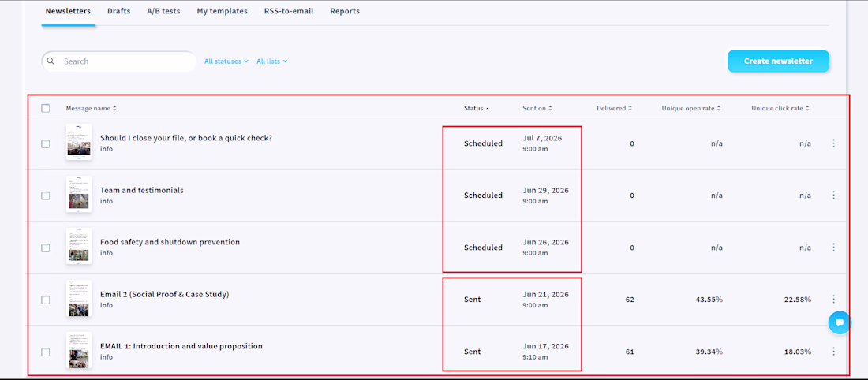Open the Team and testimonials newsletter
This screenshot has height=380, width=868.
(142, 190)
